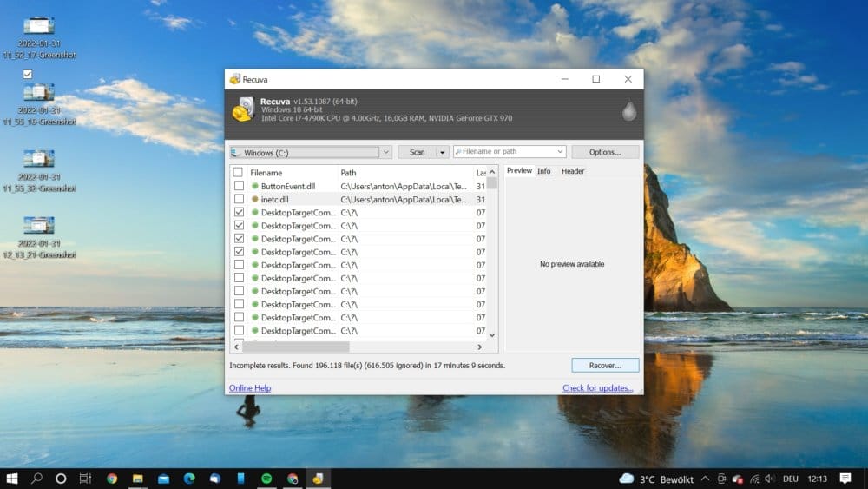This screenshot has height=489, width=868.
Task: Click the clock showing 12:13
Action: pyautogui.click(x=817, y=479)
